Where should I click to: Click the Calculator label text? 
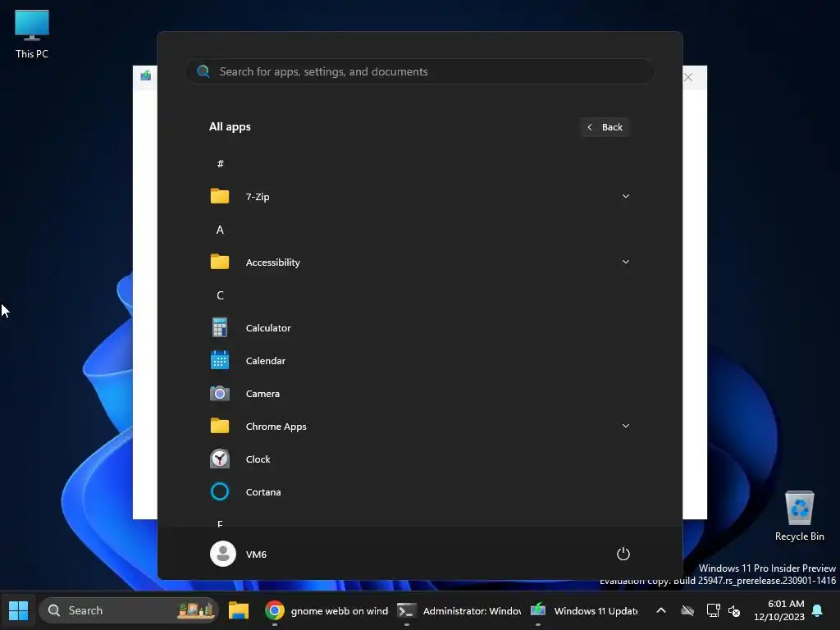(268, 328)
